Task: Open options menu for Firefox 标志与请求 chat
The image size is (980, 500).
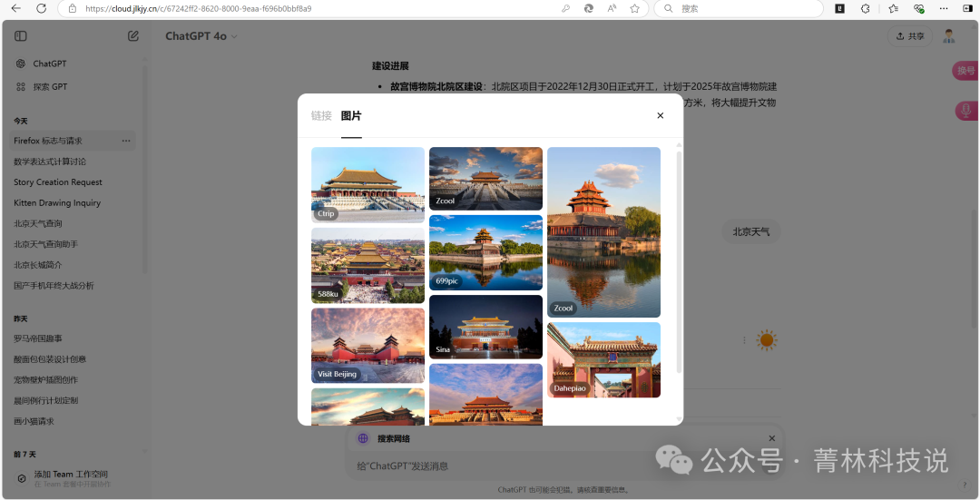Action: (x=125, y=141)
